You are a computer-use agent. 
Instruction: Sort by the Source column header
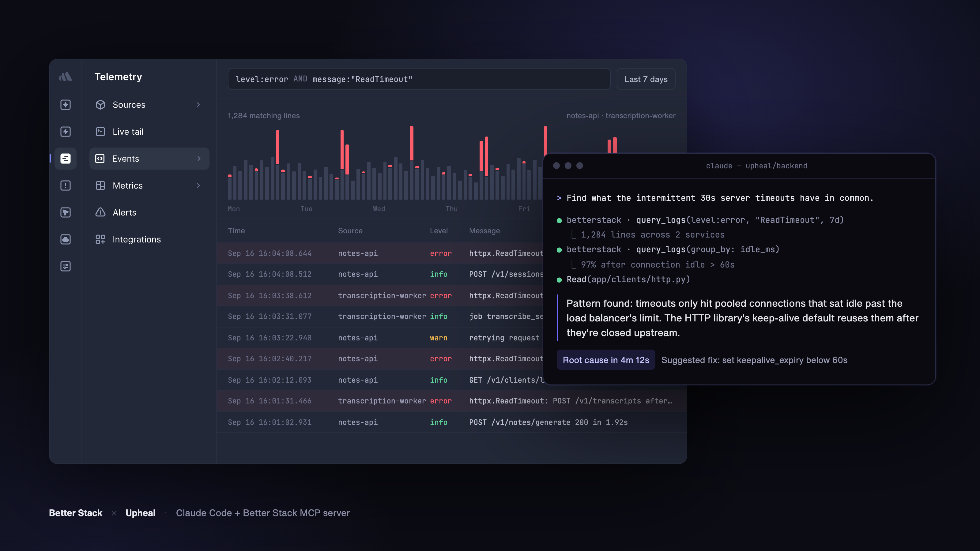point(350,231)
